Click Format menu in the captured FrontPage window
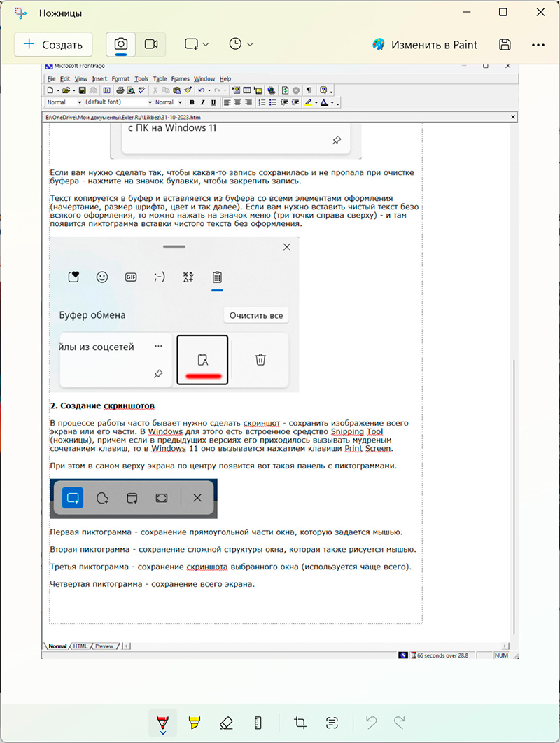 120,79
